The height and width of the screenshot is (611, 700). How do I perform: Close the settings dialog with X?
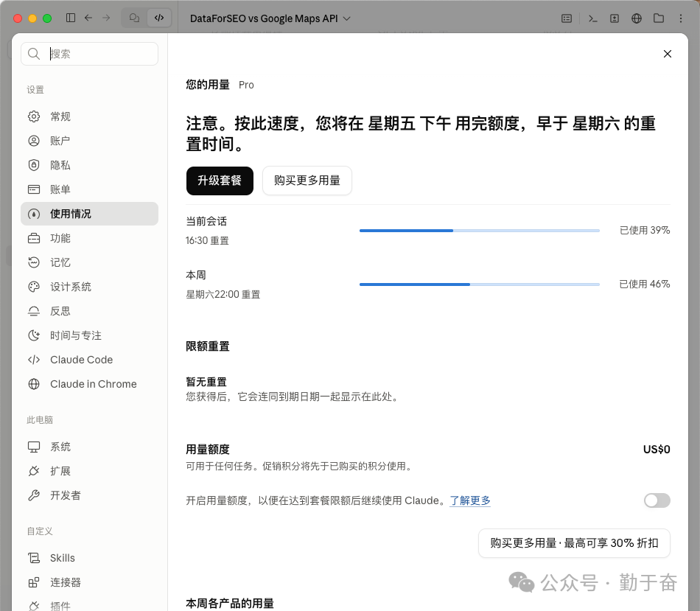pos(668,54)
